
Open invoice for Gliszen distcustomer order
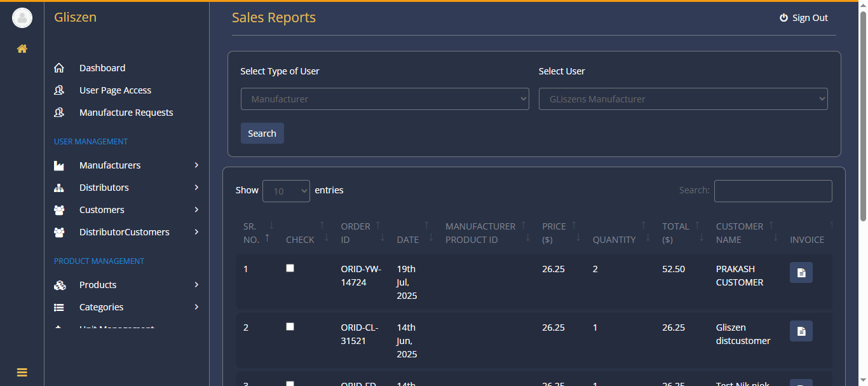click(801, 331)
